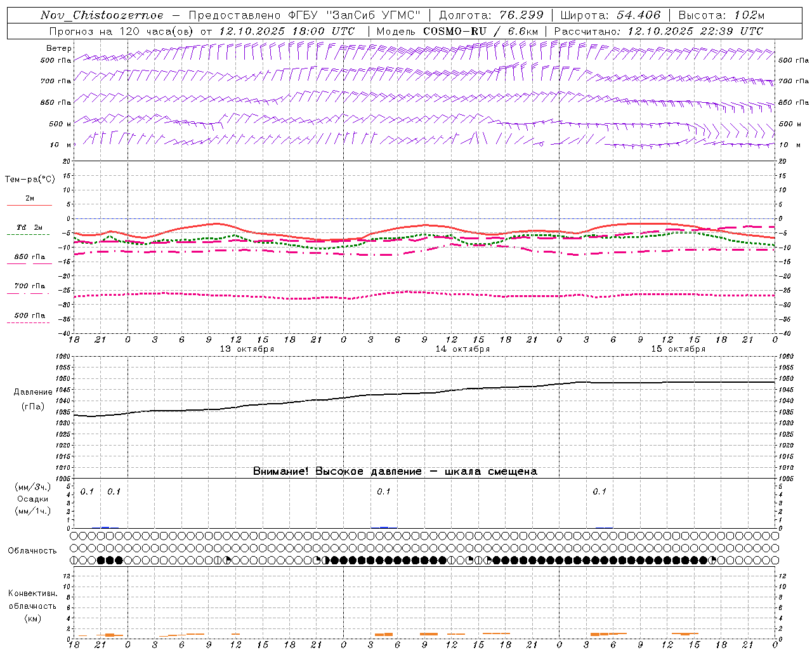This screenshot has height=650, width=812.
Task: Select the "Широта: 54.406" header text
Action: click(x=610, y=15)
